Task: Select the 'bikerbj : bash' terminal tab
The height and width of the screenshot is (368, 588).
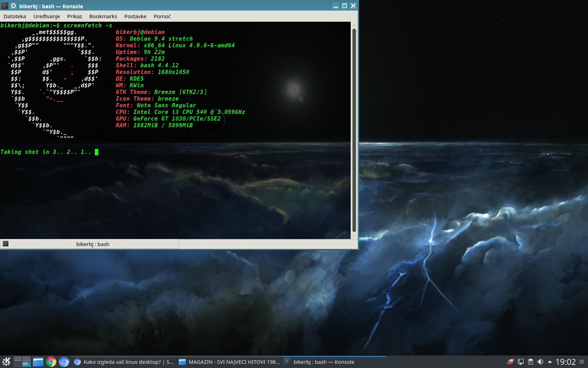Action: pos(90,244)
